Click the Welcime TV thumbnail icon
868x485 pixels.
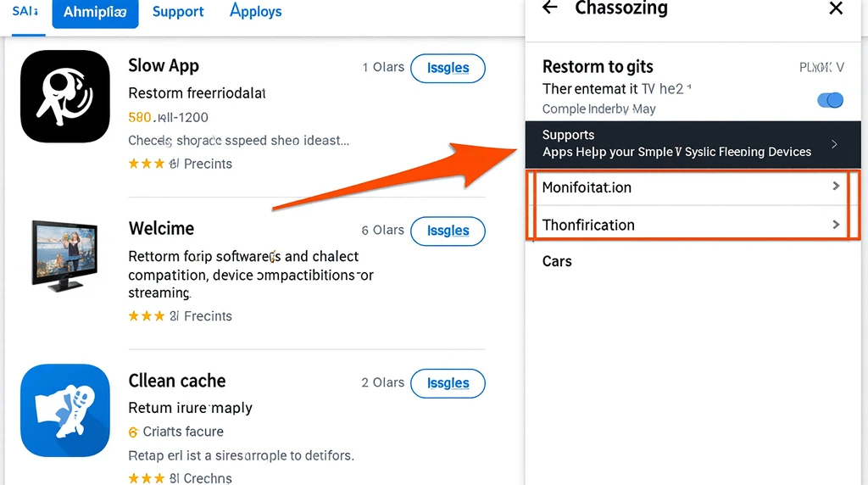pos(65,254)
